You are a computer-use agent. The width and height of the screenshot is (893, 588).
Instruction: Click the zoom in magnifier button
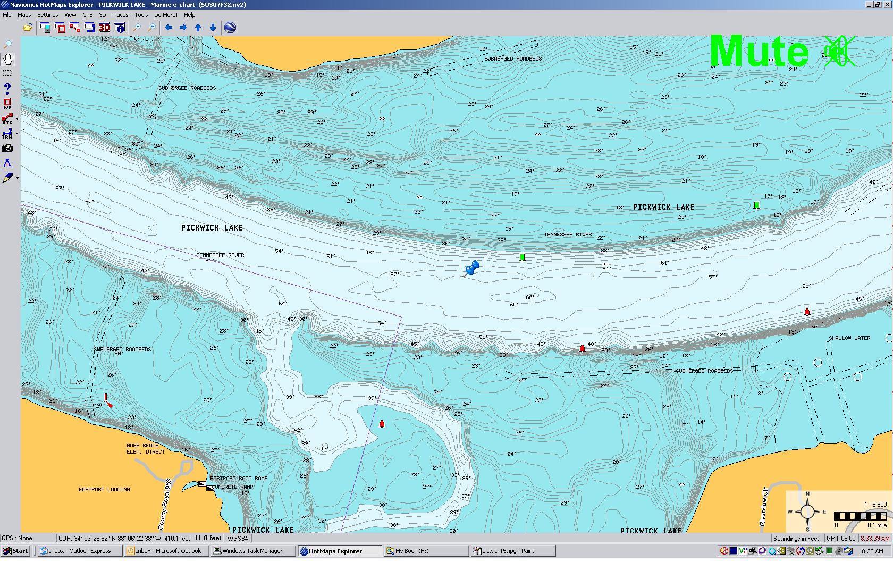[151, 28]
